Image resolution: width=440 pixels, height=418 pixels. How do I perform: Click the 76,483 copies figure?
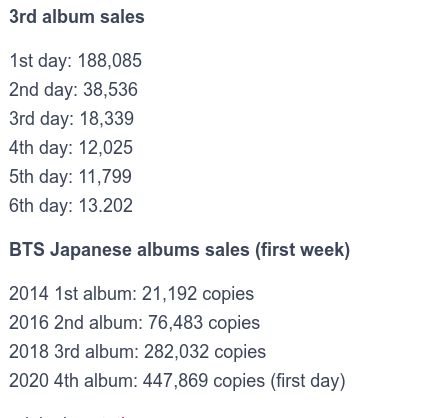tap(204, 324)
